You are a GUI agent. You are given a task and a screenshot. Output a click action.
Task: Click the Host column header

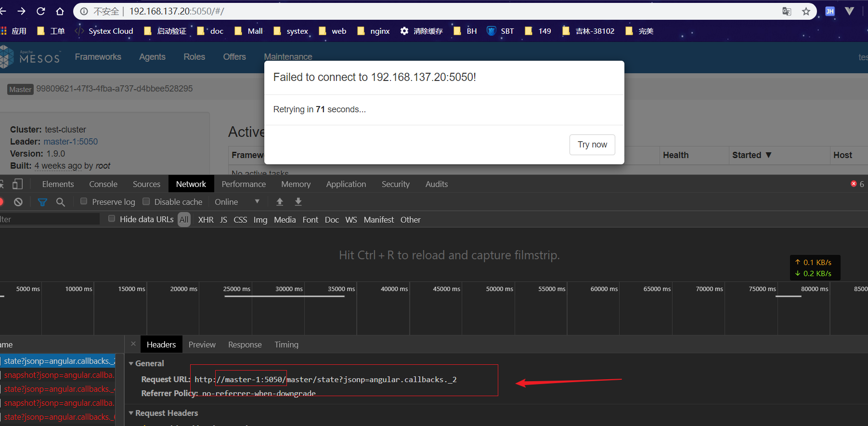(842, 155)
